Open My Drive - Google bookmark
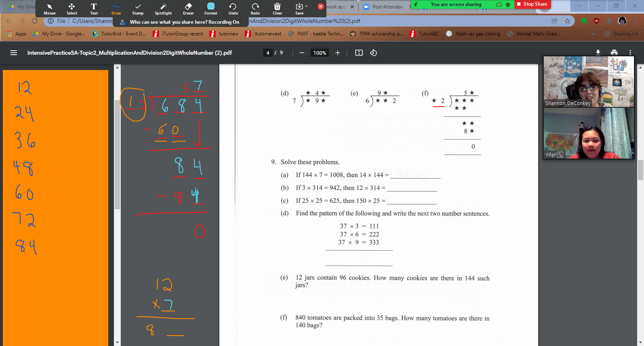This screenshot has width=644, height=346. coord(59,34)
